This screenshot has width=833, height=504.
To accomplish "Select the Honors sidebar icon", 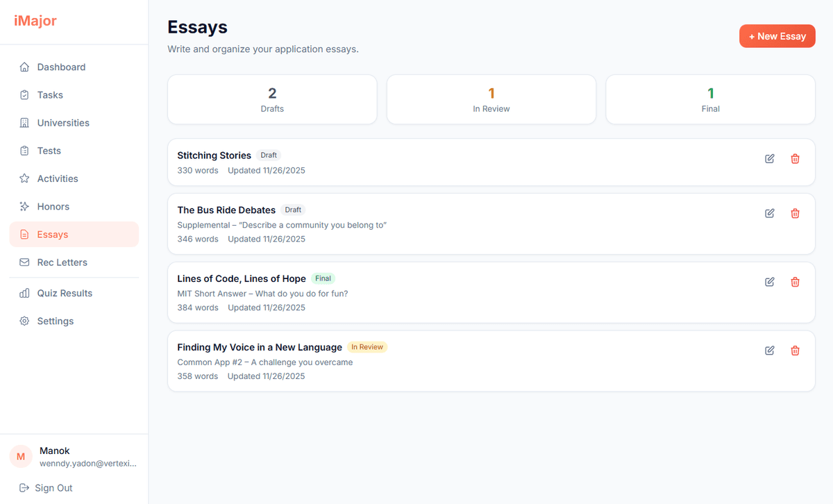I will pyautogui.click(x=25, y=206).
